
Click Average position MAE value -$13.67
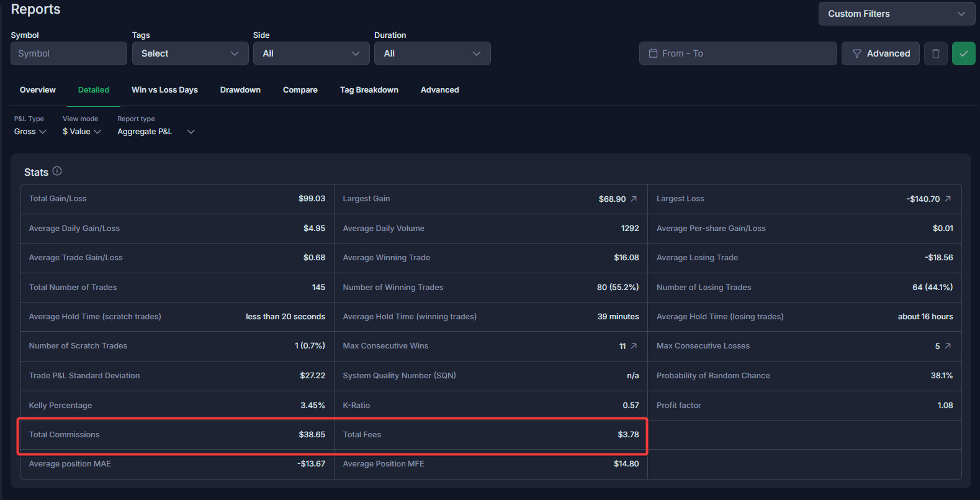tap(311, 464)
